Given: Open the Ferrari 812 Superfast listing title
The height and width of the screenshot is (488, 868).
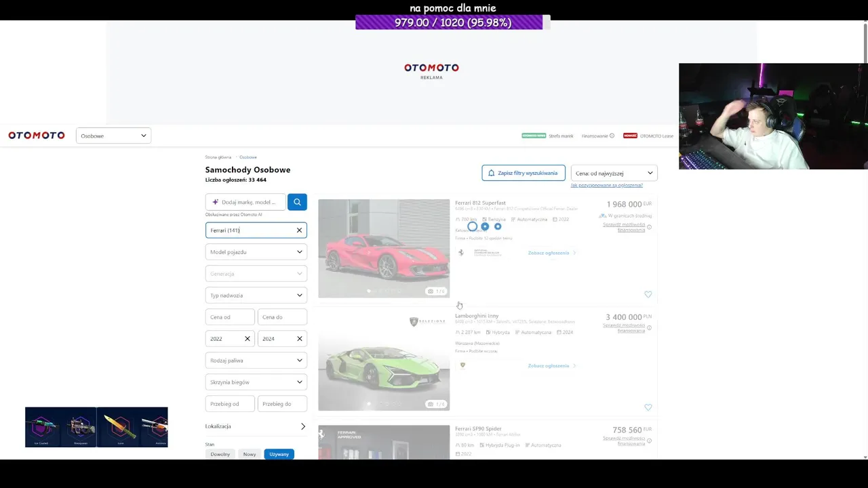Looking at the screenshot, I should point(480,203).
